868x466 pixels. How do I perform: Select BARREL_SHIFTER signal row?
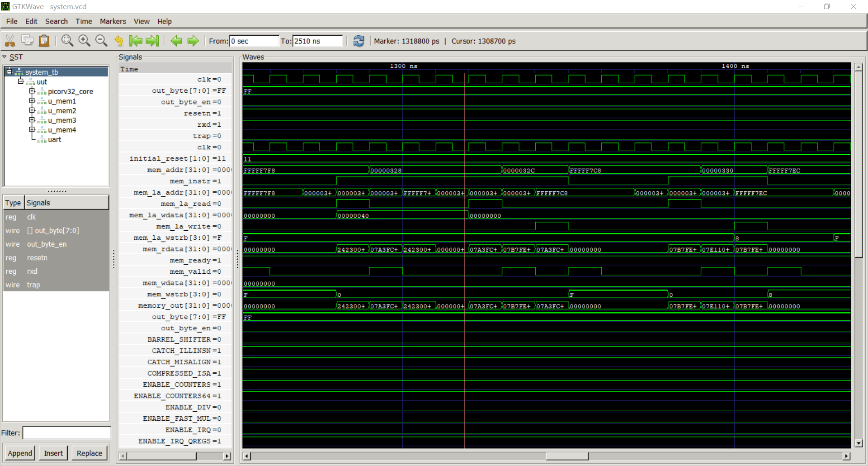175,339
